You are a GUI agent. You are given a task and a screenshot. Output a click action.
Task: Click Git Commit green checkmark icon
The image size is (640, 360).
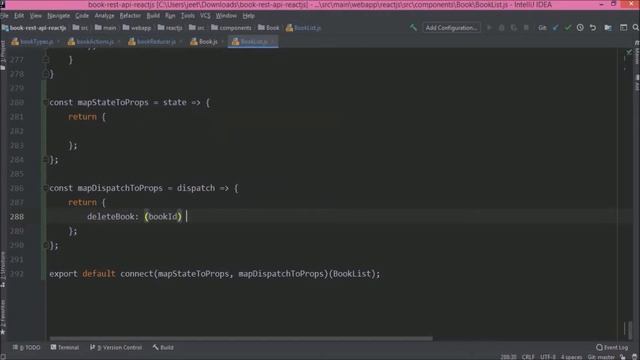(568, 28)
